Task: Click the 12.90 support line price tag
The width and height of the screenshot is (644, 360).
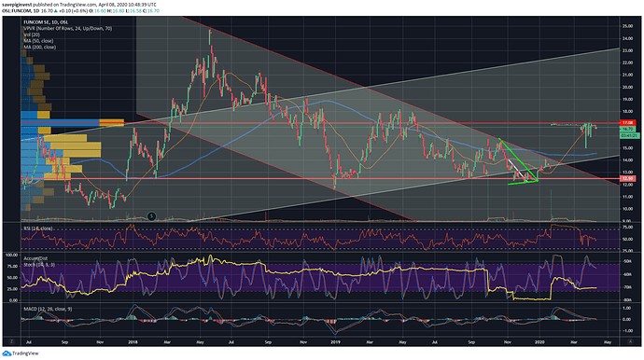Action: click(627, 178)
